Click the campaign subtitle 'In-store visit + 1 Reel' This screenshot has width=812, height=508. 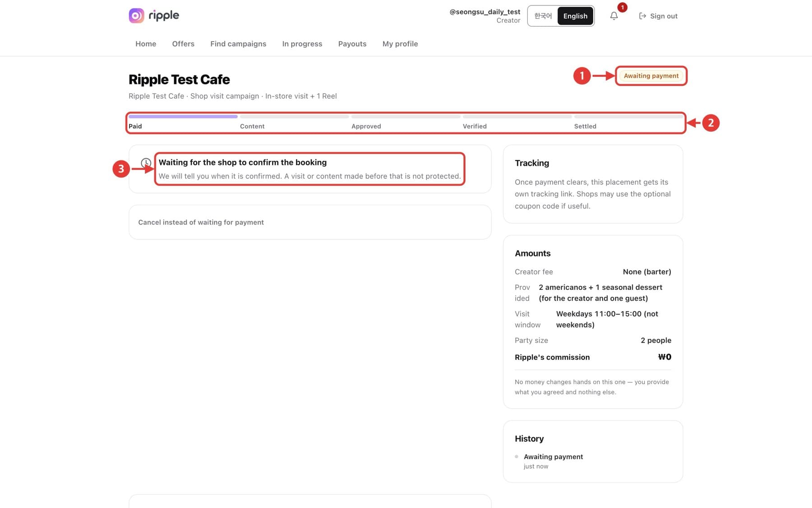click(301, 96)
